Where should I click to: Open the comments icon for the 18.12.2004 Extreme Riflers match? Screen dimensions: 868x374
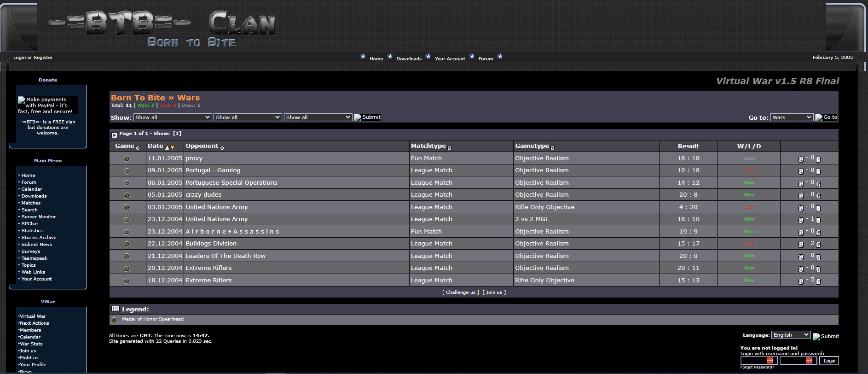coord(818,281)
